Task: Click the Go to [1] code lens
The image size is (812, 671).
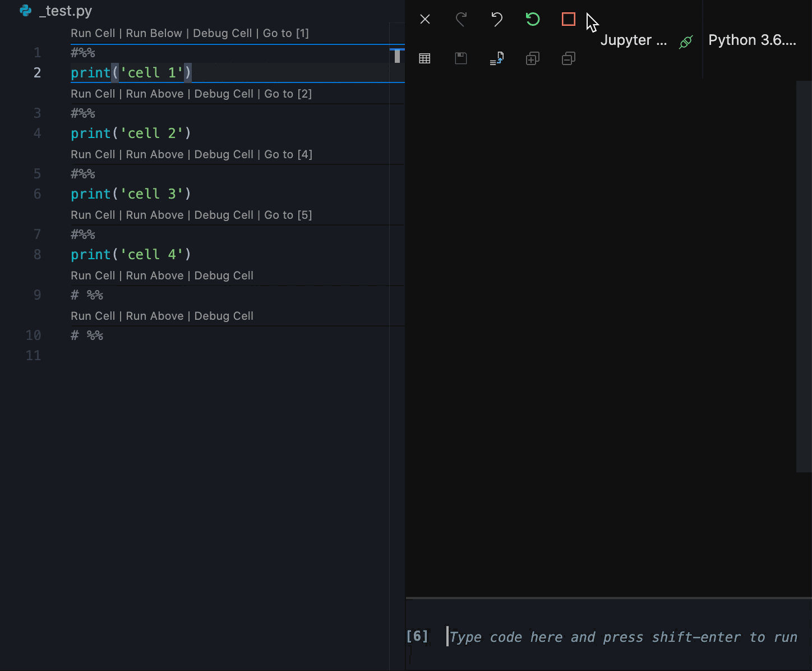Action: (x=286, y=33)
